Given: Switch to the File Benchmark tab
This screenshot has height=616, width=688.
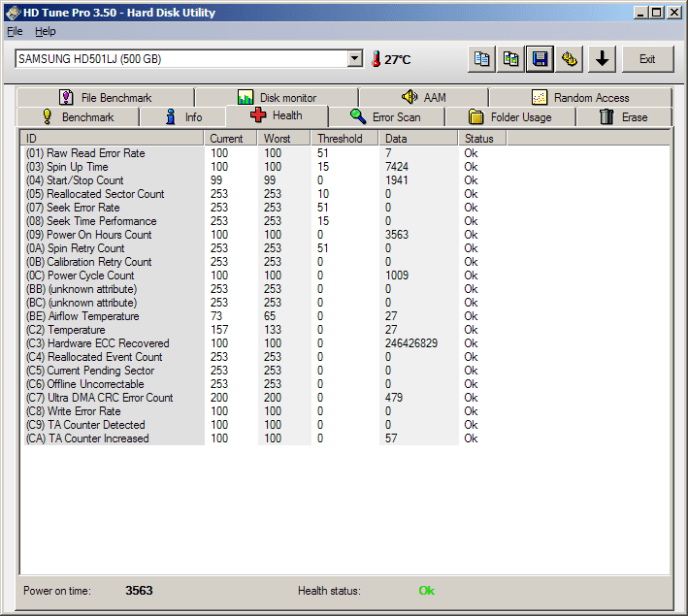Looking at the screenshot, I should point(106,97).
